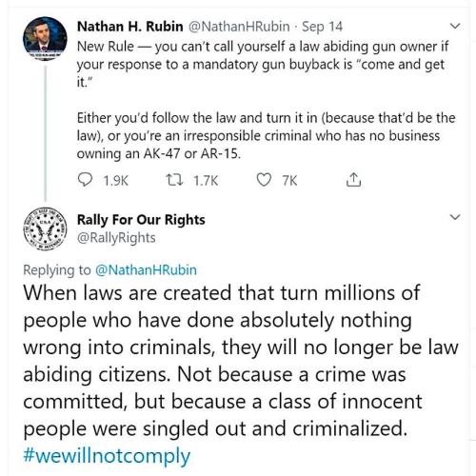Image resolution: width=476 pixels, height=476 pixels.
Task: Open the @NathanHRubin handle beside the name
Action: click(239, 27)
